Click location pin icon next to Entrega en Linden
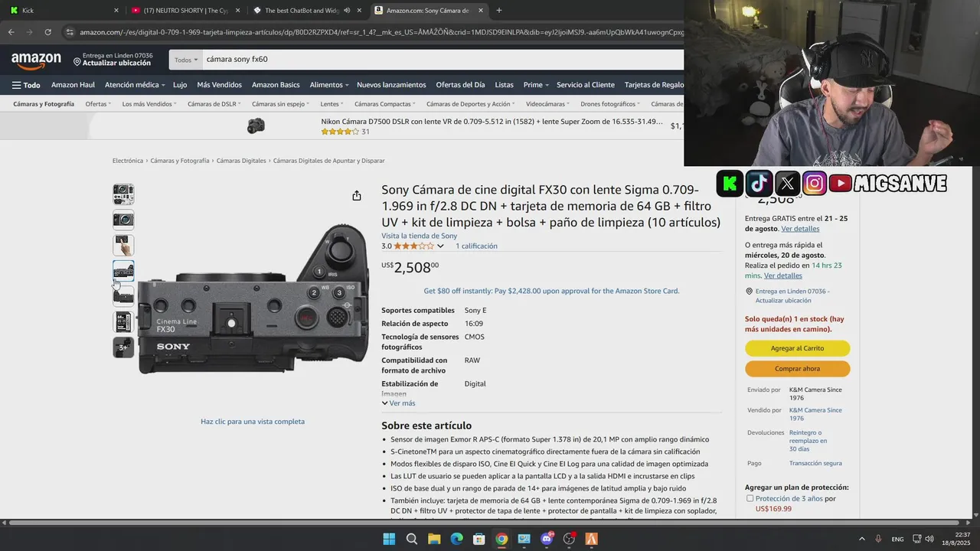This screenshot has width=980, height=551. (77, 60)
